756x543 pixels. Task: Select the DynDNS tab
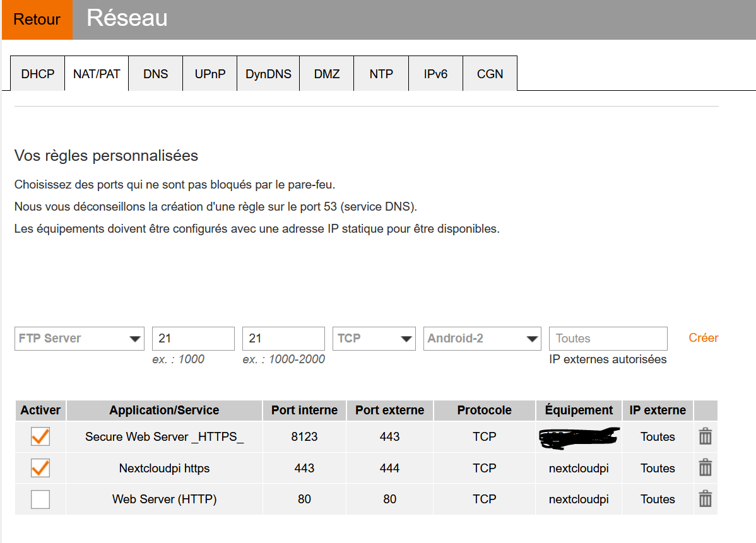pyautogui.click(x=268, y=74)
